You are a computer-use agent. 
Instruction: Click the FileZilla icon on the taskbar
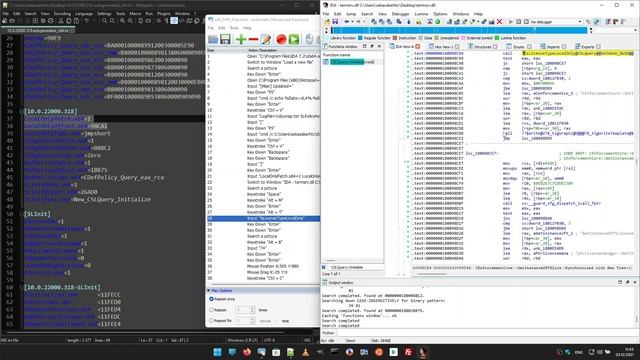click(408, 352)
